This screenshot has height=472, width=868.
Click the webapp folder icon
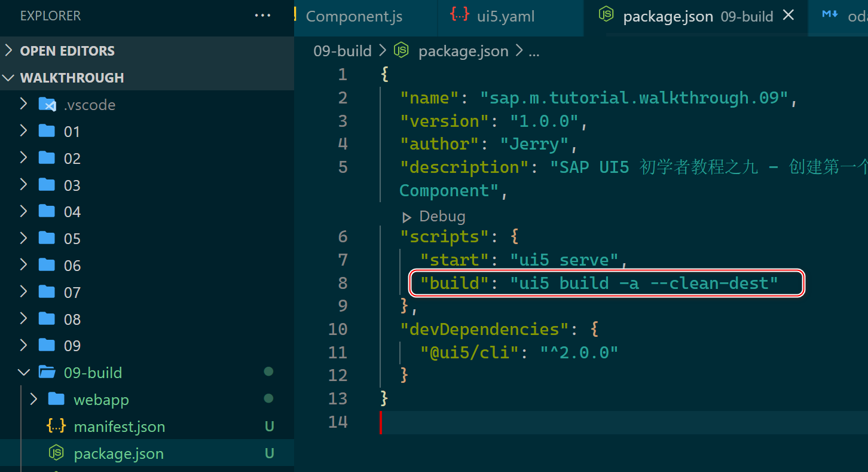[x=57, y=399]
